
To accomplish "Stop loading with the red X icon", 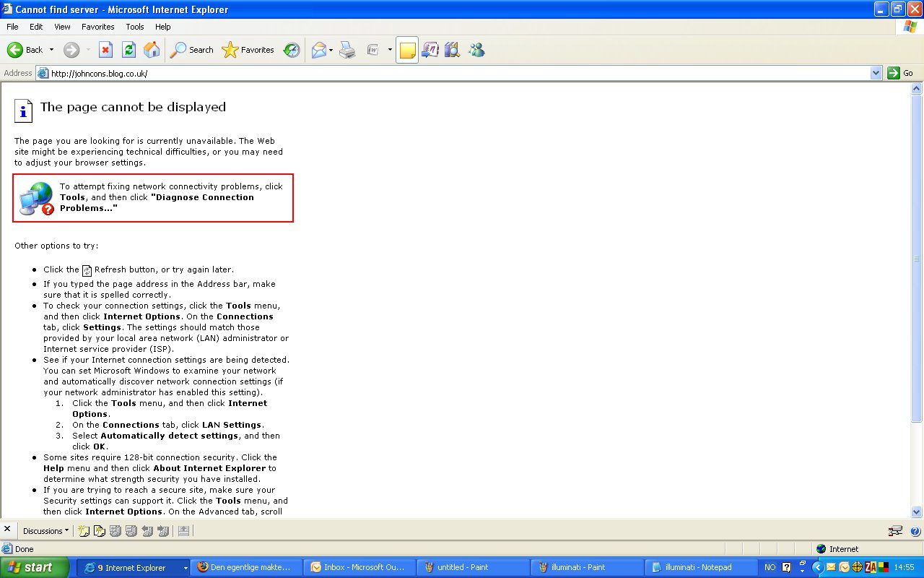I will point(105,50).
